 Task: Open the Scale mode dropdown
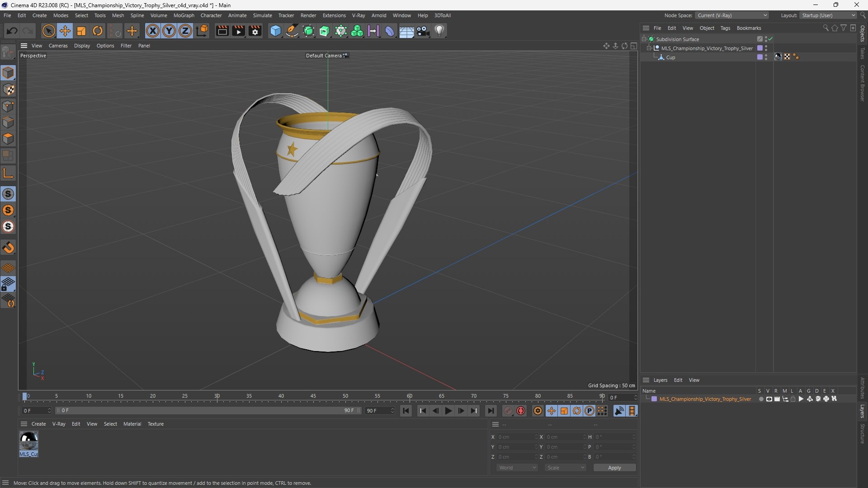tap(565, 468)
